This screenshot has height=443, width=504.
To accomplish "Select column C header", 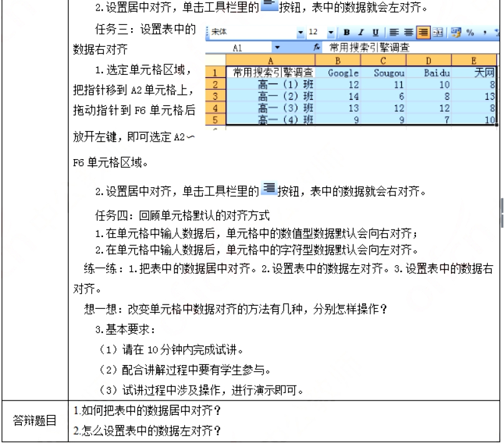I will (383, 61).
